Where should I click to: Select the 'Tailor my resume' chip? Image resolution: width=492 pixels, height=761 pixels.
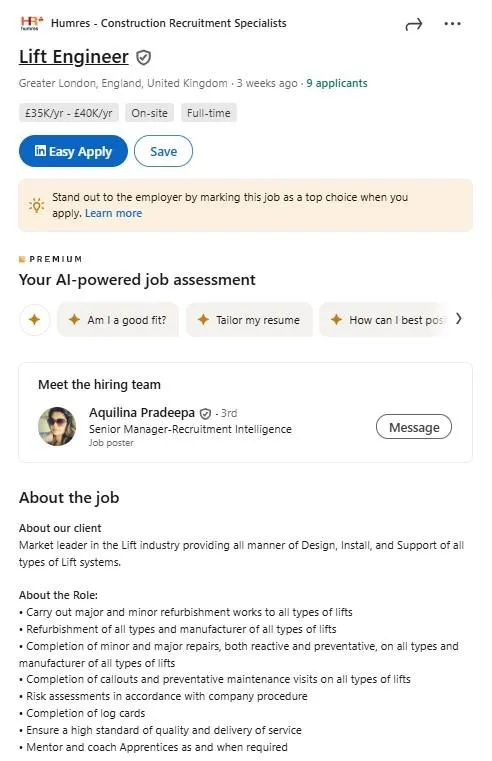pyautogui.click(x=249, y=320)
